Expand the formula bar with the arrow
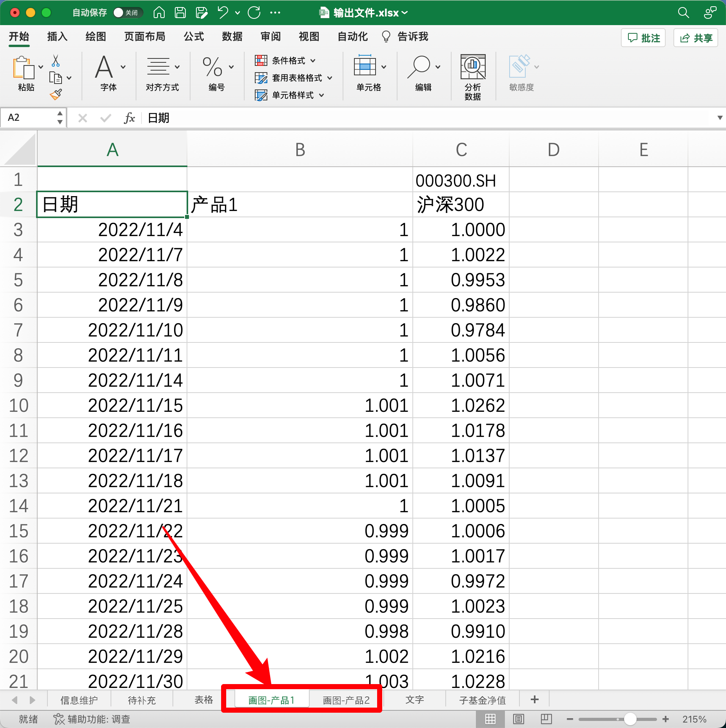Viewport: 726px width, 728px height. [720, 118]
